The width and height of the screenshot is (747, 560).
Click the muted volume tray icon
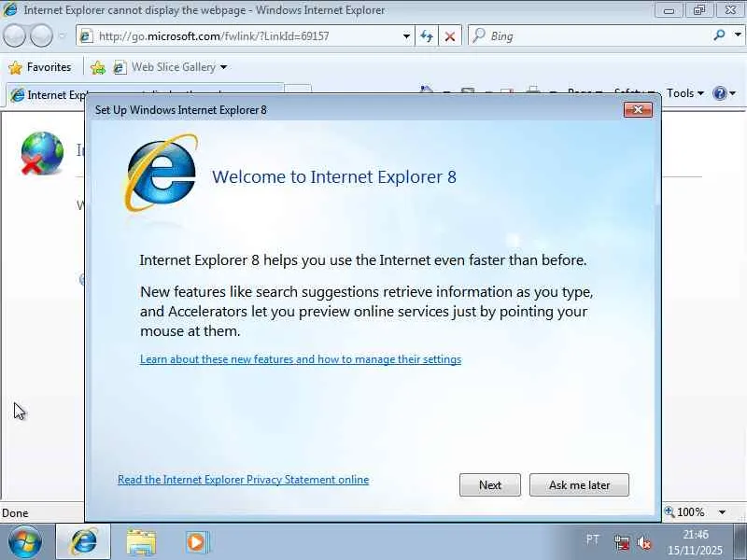(644, 542)
